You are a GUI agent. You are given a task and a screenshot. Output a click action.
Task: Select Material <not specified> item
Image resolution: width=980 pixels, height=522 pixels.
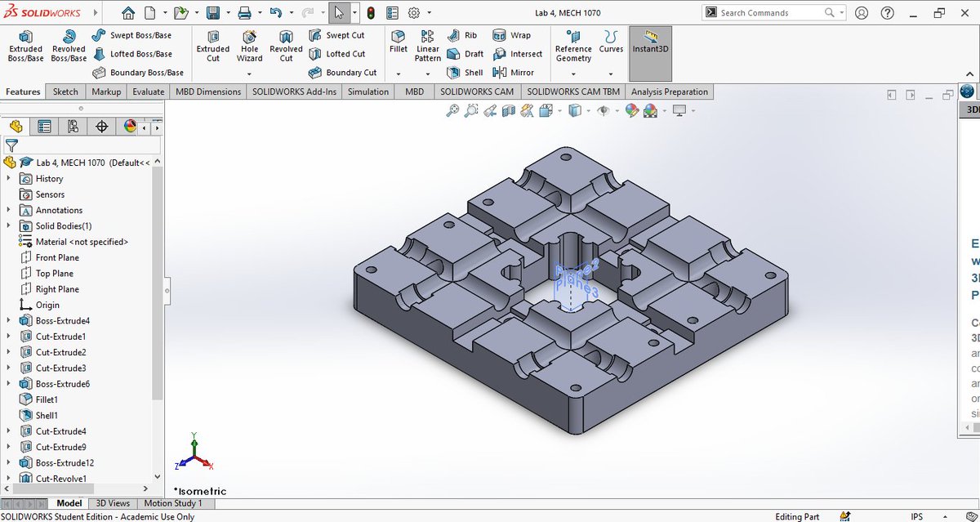pos(82,242)
